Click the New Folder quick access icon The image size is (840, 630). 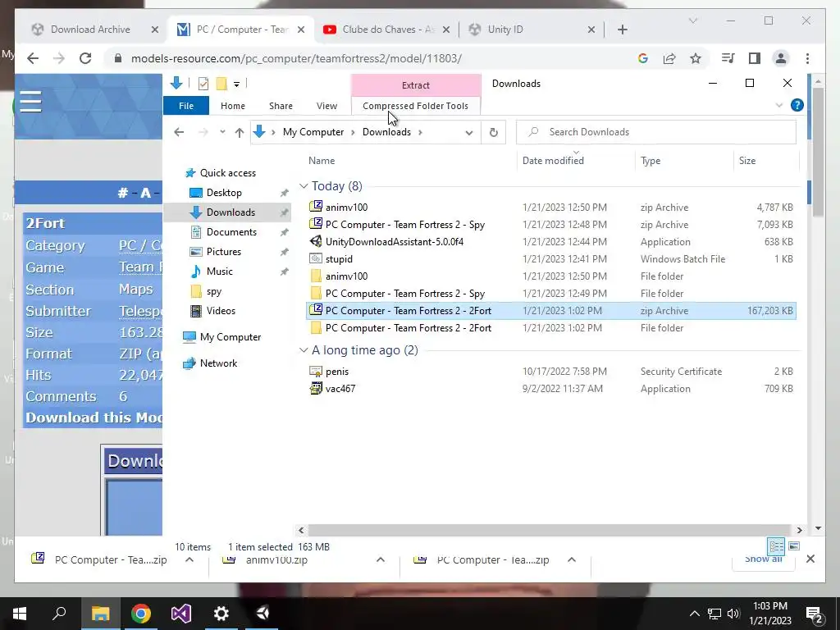[221, 84]
